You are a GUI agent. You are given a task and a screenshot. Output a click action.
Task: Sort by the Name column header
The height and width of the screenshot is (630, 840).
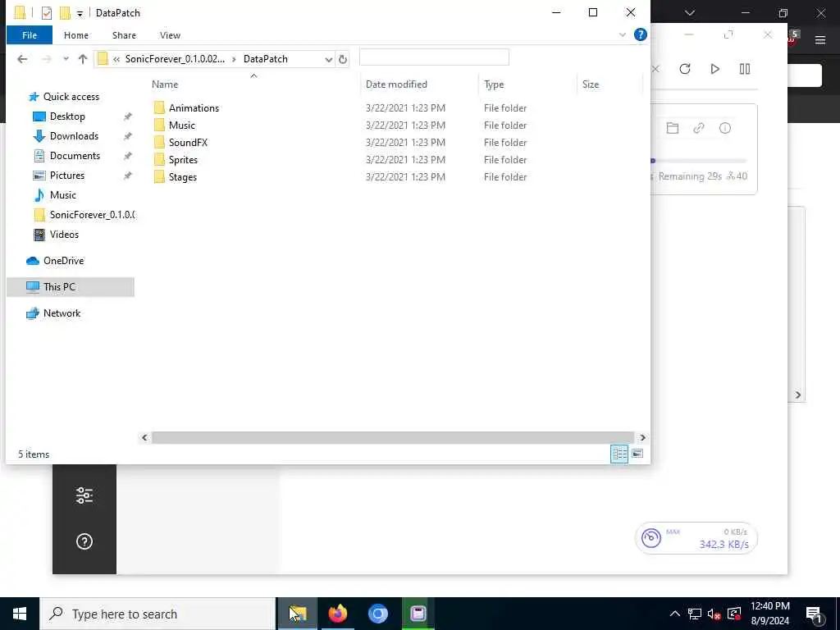(164, 84)
